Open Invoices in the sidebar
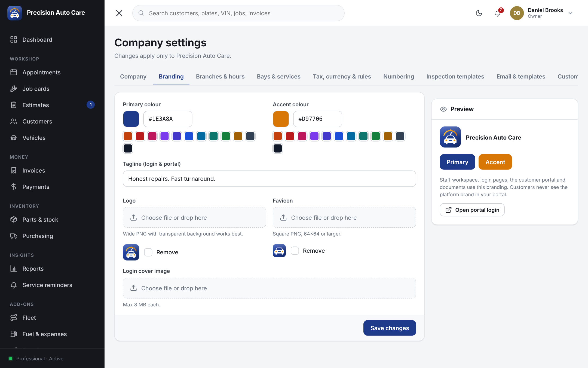This screenshot has width=588, height=368. click(52, 170)
